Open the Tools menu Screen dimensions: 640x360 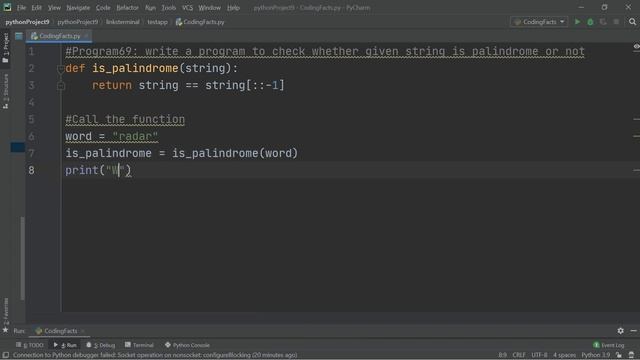coord(168,8)
